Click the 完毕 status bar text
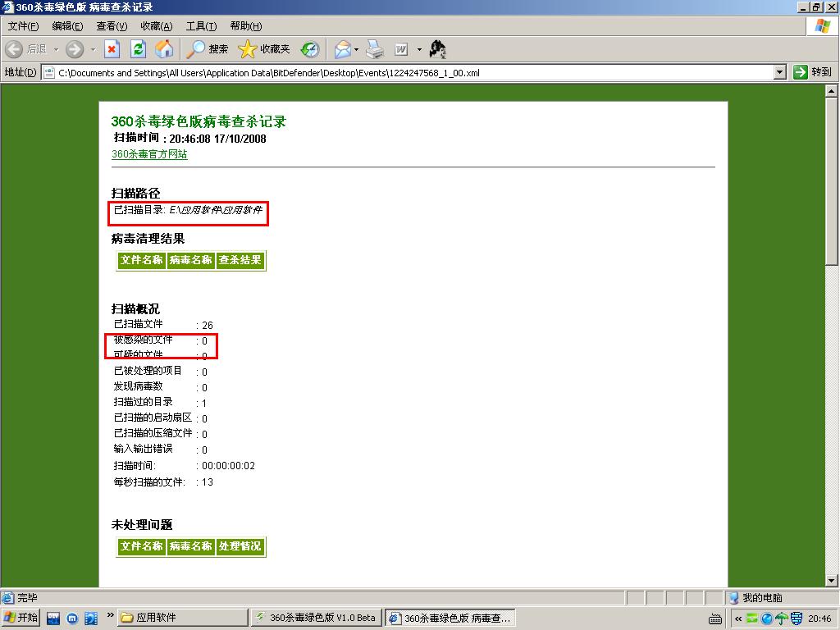Viewport: 840px width, 630px height. coord(27,597)
